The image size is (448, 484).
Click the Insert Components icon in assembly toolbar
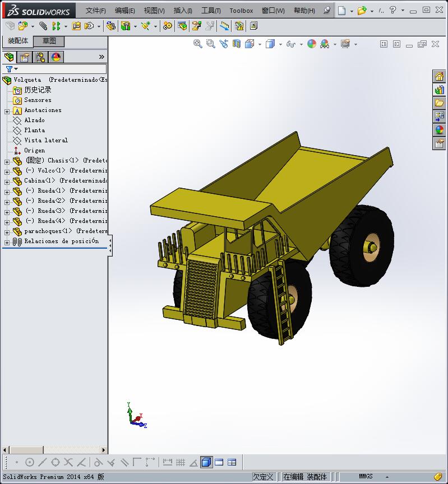tap(22, 26)
